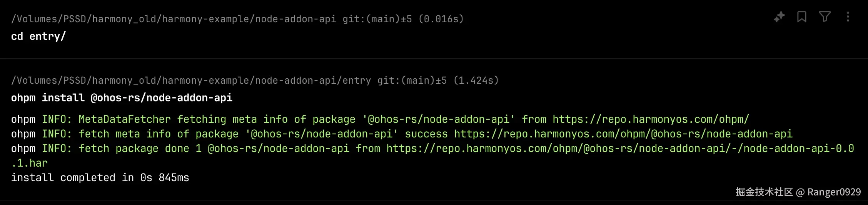Open the node-addon-api-0.0.1.har download URL
Viewport: 868px width, 205px height.
point(620,149)
